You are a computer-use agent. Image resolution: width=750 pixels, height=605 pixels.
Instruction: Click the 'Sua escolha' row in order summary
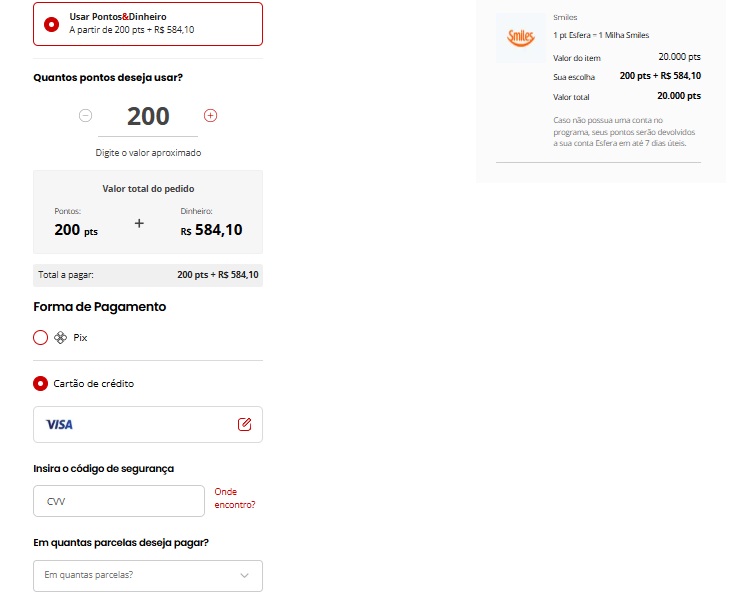[x=626, y=76]
